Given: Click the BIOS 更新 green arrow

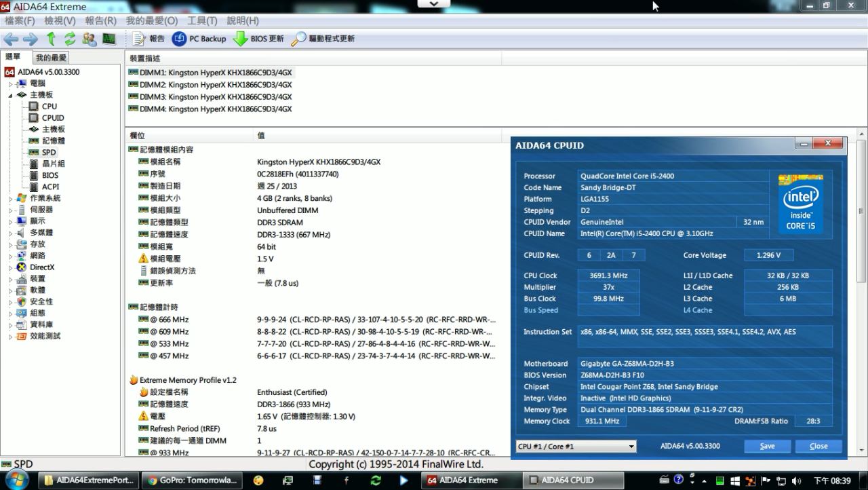Looking at the screenshot, I should [258, 39].
